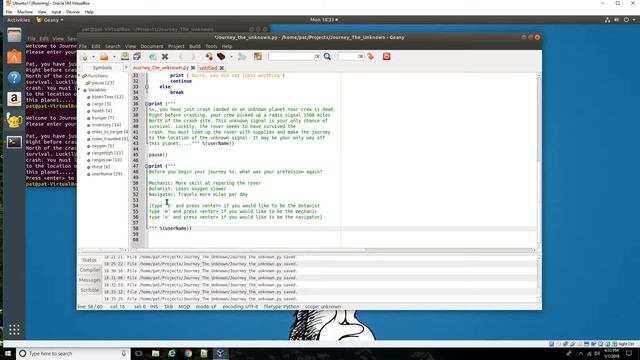Image resolution: width=640 pixels, height=360 pixels.
Task: Open the Document menu in Geany
Action: [x=152, y=46]
